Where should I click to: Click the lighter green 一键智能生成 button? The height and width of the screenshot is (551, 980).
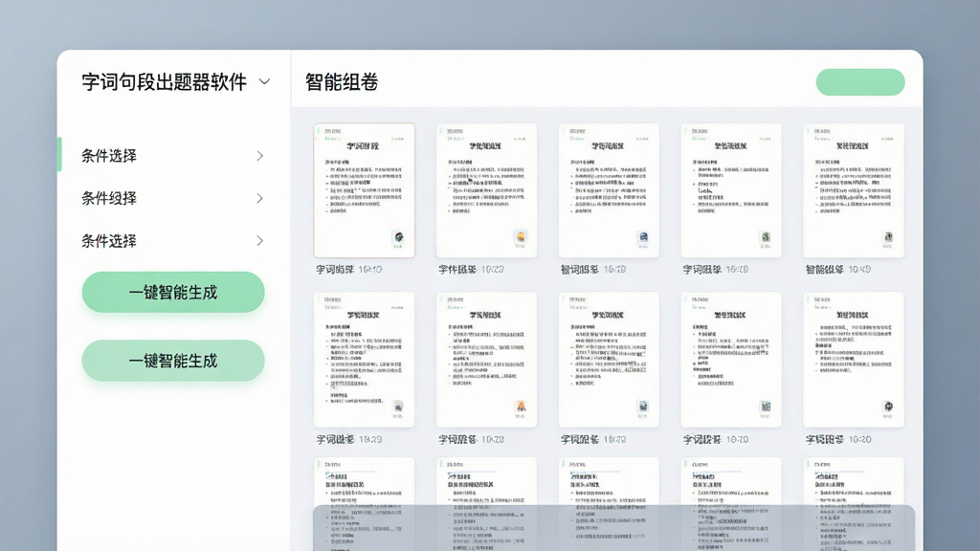point(173,361)
